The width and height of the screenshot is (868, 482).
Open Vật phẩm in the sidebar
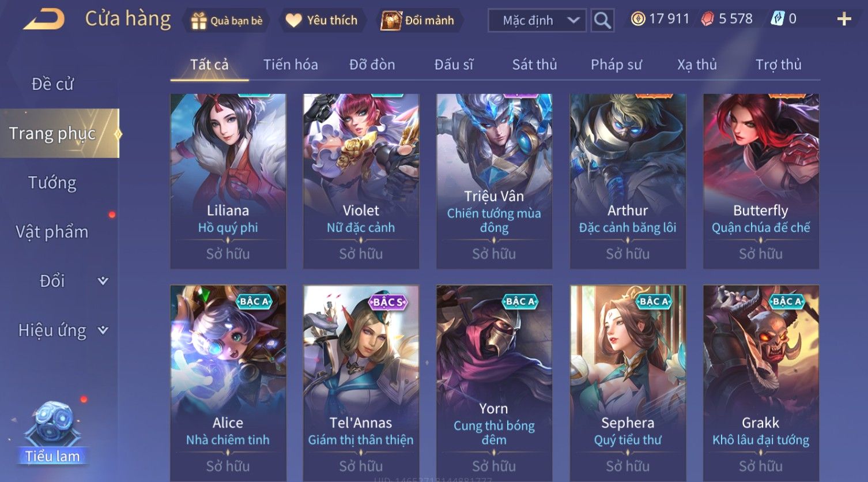[x=52, y=232]
